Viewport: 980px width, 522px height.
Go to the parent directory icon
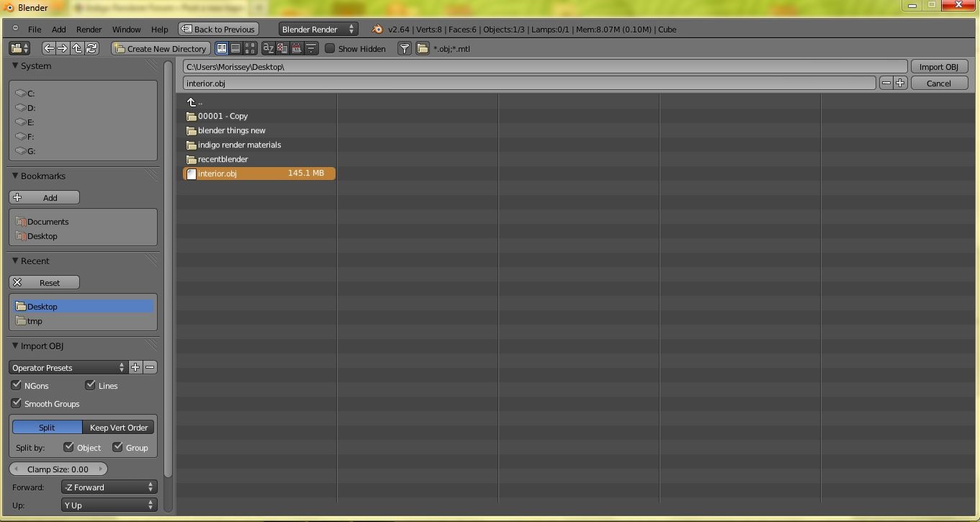(77, 48)
